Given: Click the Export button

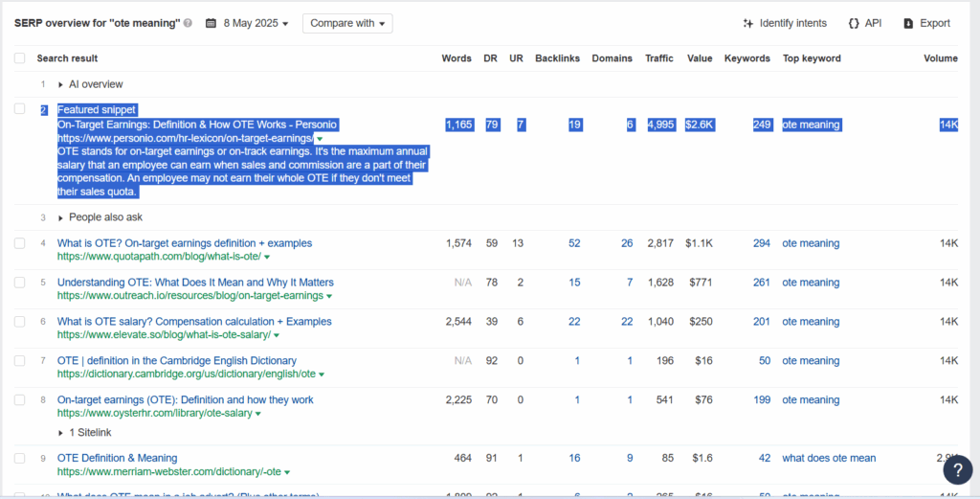Looking at the screenshot, I should (926, 23).
